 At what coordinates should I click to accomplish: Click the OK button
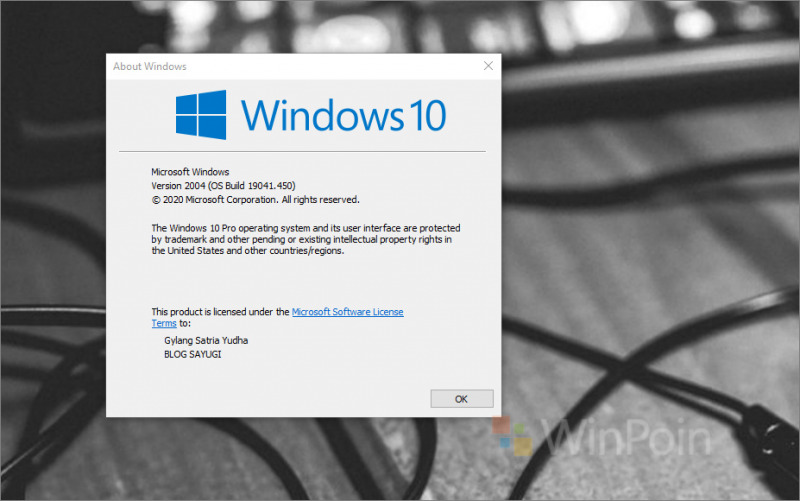[462, 399]
